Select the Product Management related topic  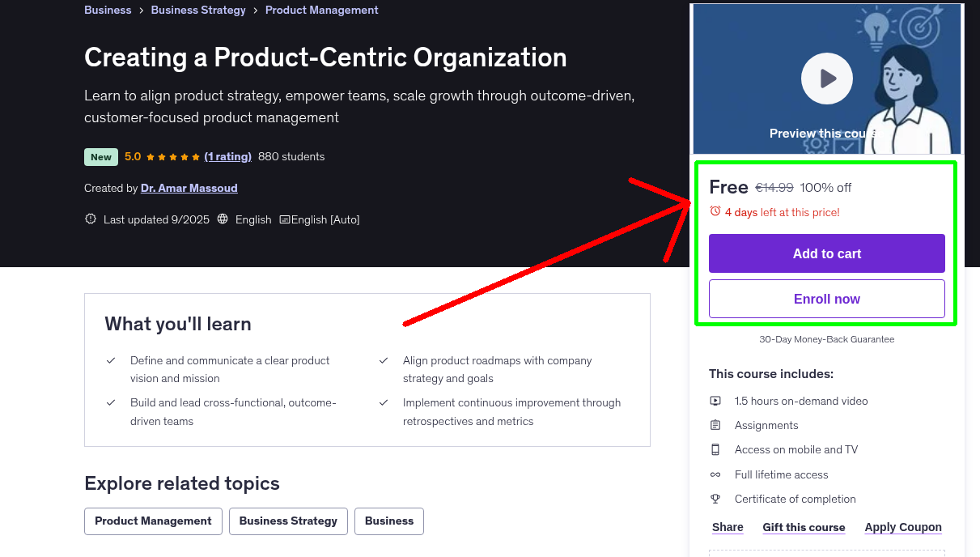tap(153, 521)
